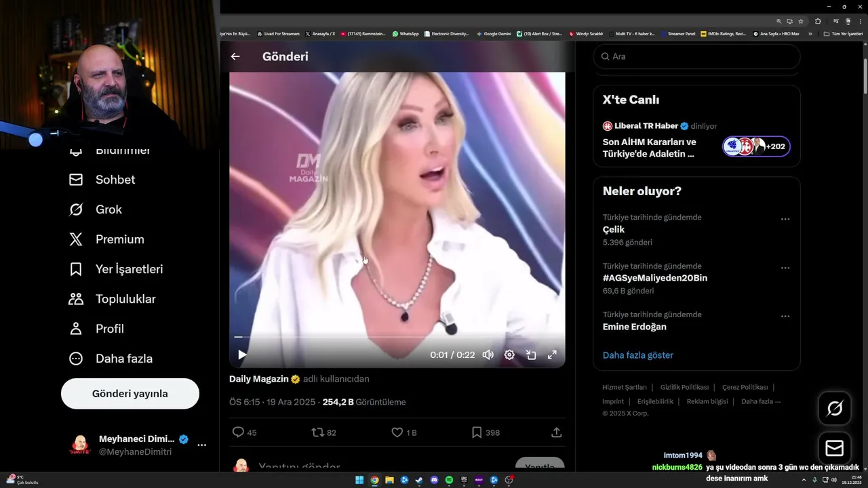
Task: Bookmark this page with the star icon
Action: 801,21
